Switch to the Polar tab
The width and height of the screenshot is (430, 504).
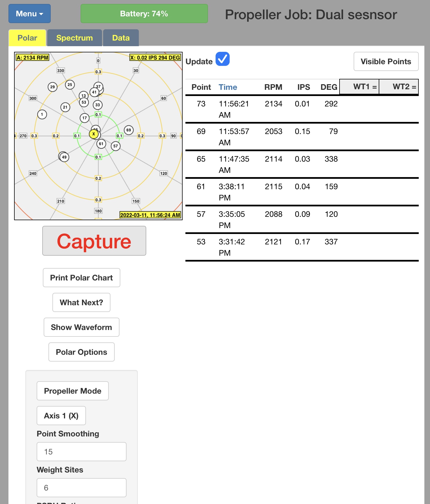pos(27,38)
